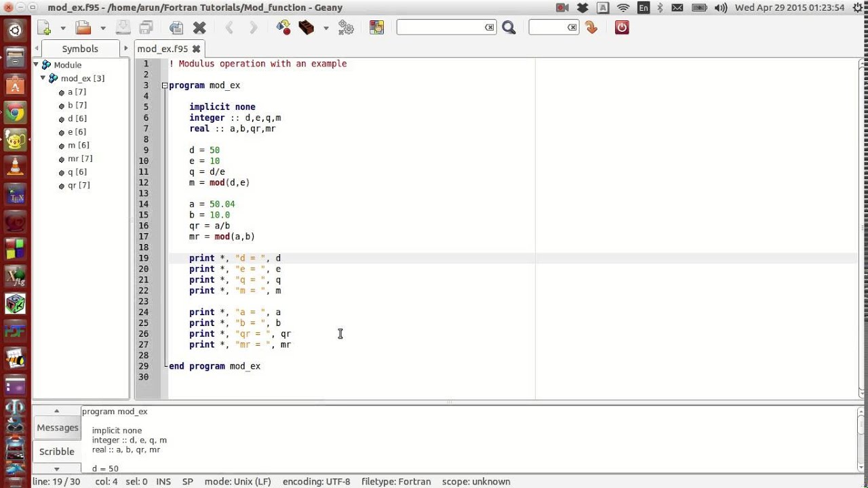This screenshot has height=488, width=868.
Task: Expand the recent files dropdown arrow
Action: tap(103, 28)
